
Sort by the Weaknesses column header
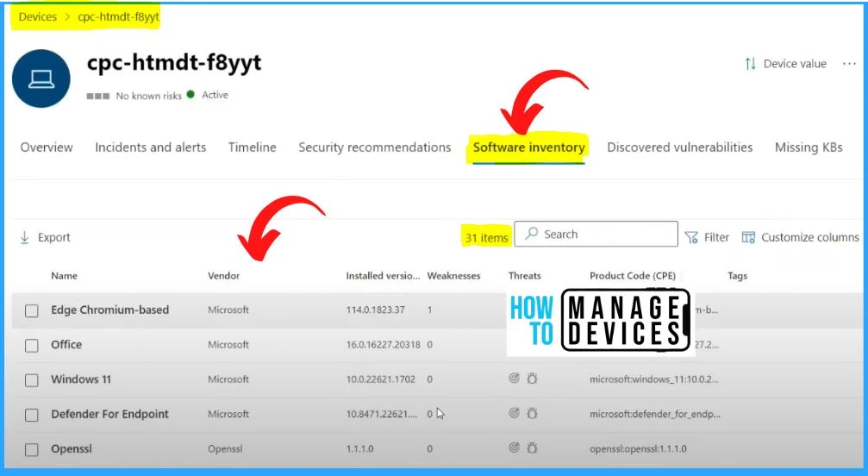[x=453, y=276]
